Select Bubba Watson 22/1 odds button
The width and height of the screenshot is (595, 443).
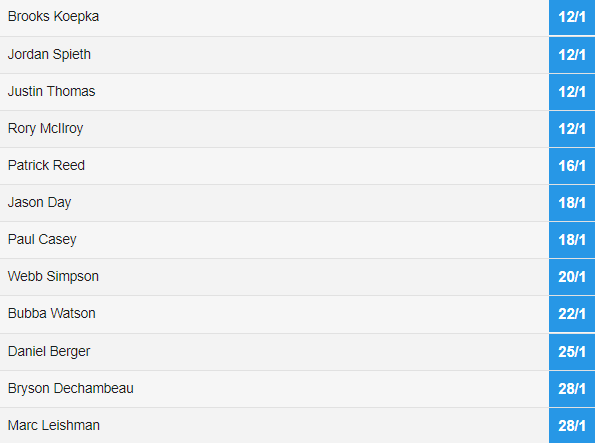click(x=572, y=314)
